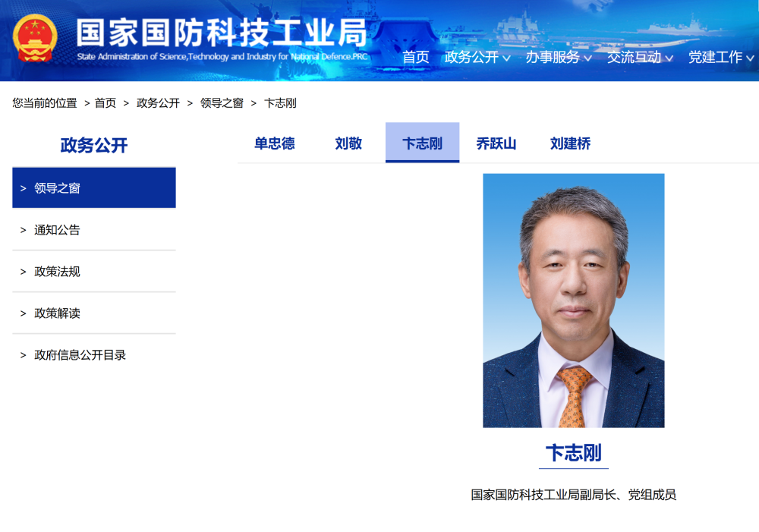Click 卞志刚 in the breadcrumb
Image resolution: width=759 pixels, height=532 pixels.
click(x=280, y=103)
